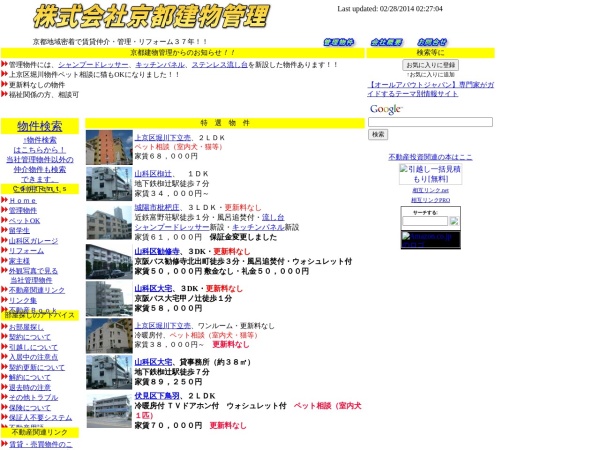Open the 家主様 sidebar link
This screenshot has height=450, width=600.
click(19, 261)
